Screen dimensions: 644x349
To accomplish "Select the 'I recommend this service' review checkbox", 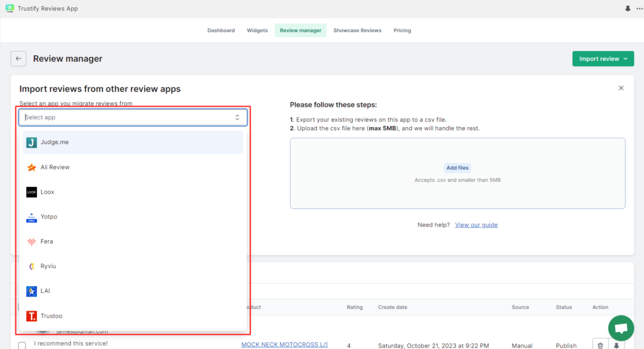I will [x=22, y=346].
